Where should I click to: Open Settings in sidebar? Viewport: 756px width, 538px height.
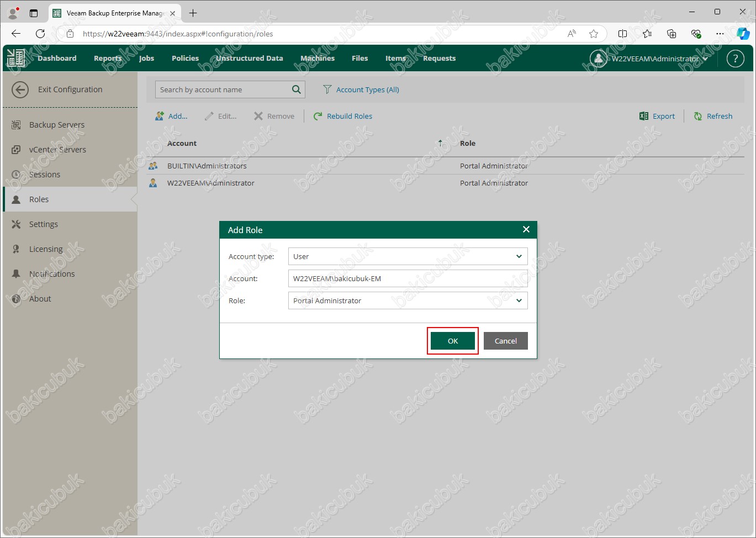(x=70, y=224)
